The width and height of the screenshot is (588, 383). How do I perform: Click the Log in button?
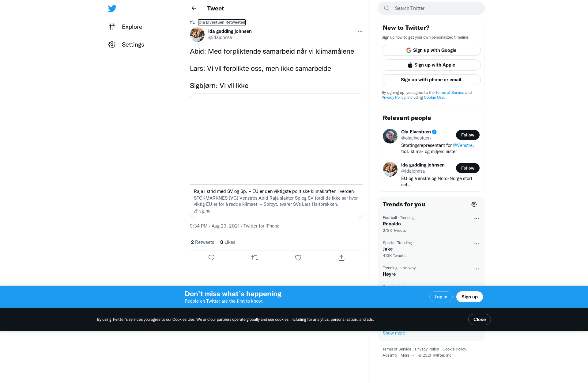pyautogui.click(x=441, y=297)
